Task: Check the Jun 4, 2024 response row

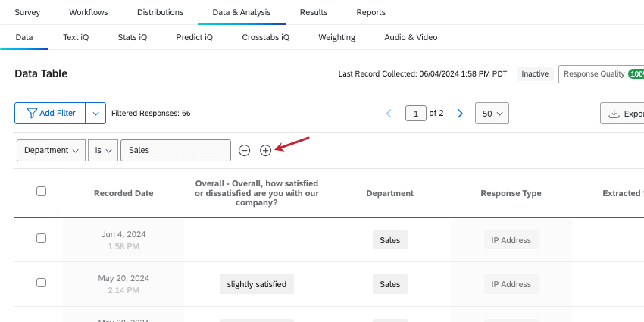Action: pyautogui.click(x=41, y=238)
